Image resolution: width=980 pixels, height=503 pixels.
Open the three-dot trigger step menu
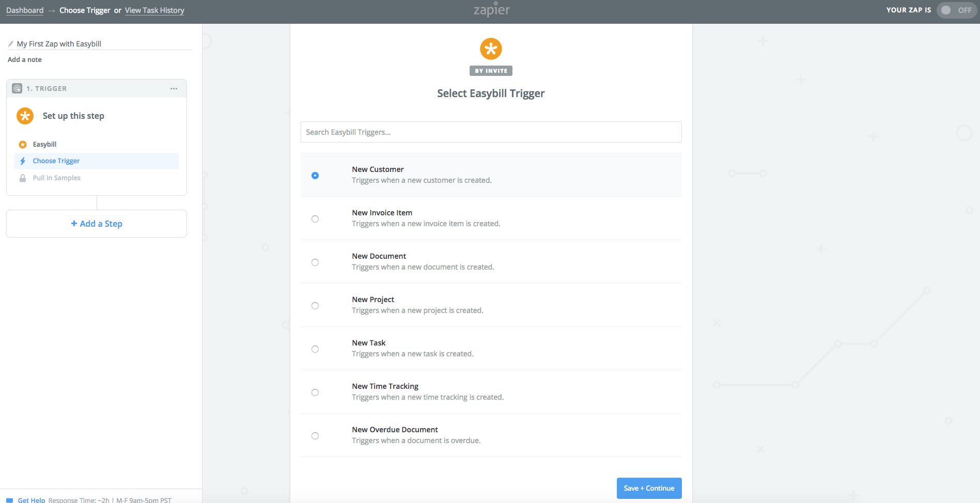click(174, 88)
